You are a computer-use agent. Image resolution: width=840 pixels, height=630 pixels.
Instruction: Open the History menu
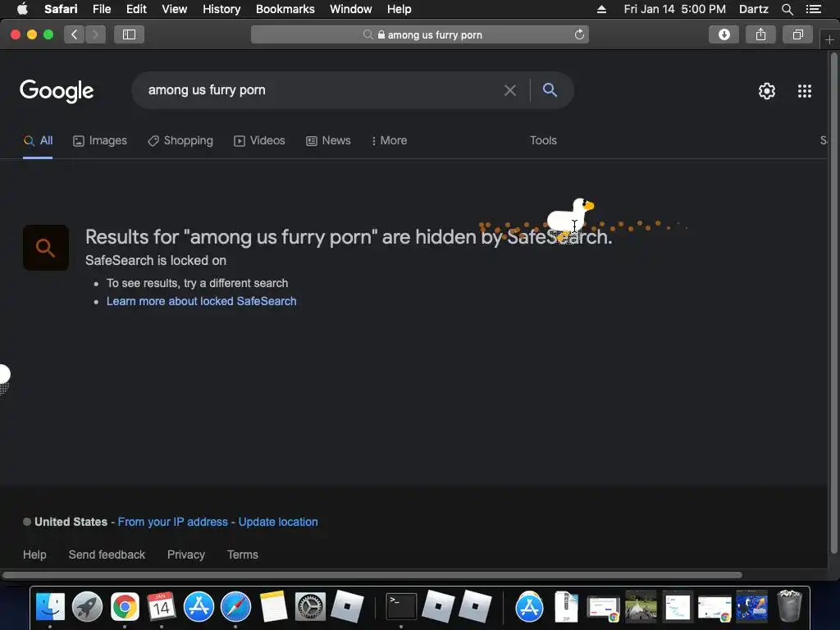pyautogui.click(x=221, y=9)
